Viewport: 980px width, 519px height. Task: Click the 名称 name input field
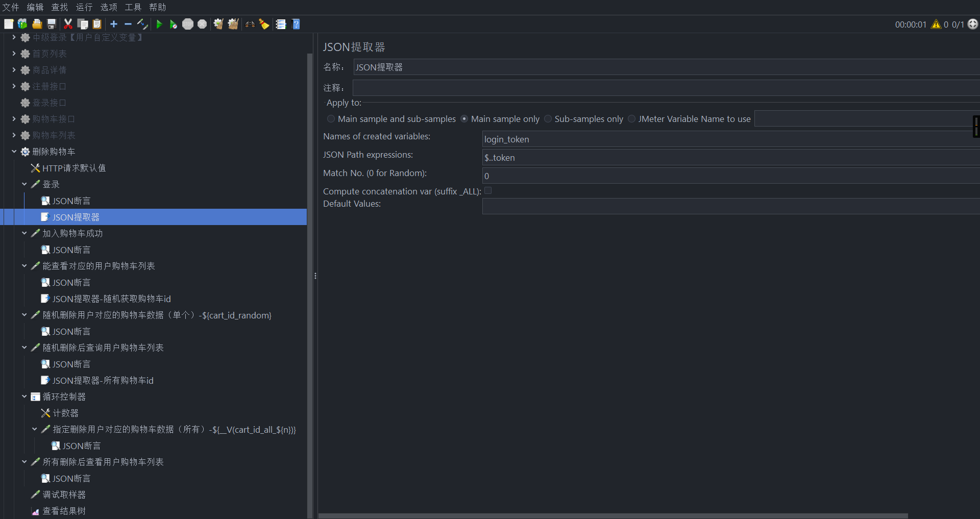click(x=666, y=67)
